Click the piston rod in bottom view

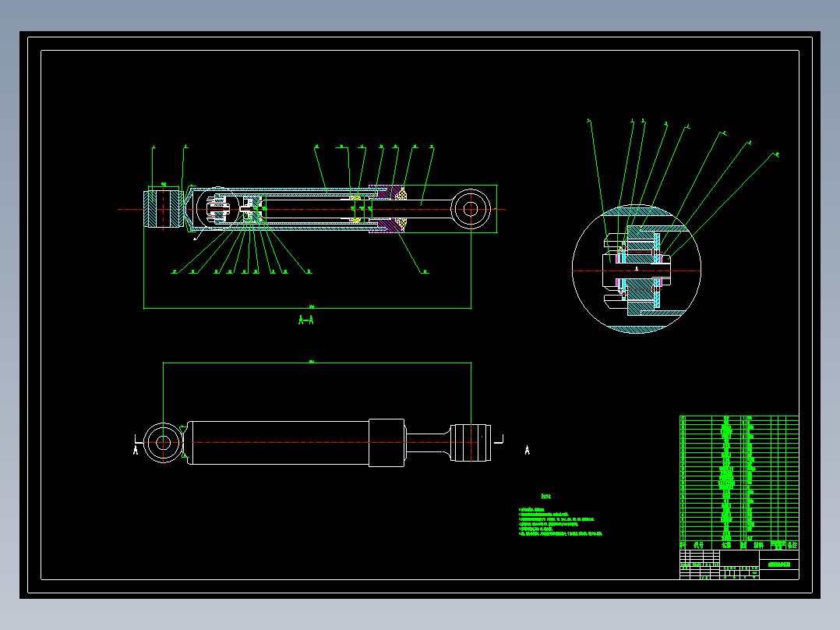pyautogui.click(x=428, y=442)
